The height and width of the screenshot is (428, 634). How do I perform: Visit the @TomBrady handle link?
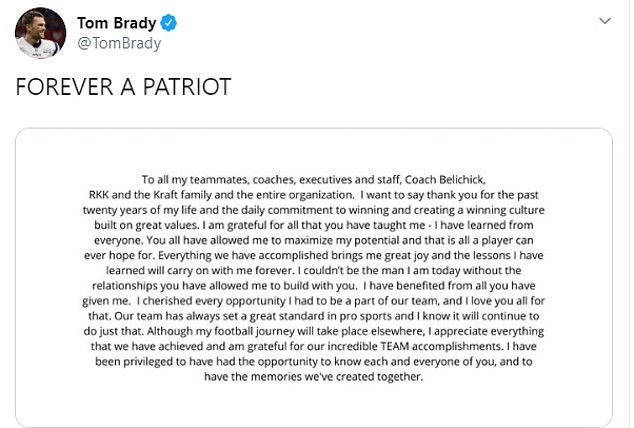119,43
